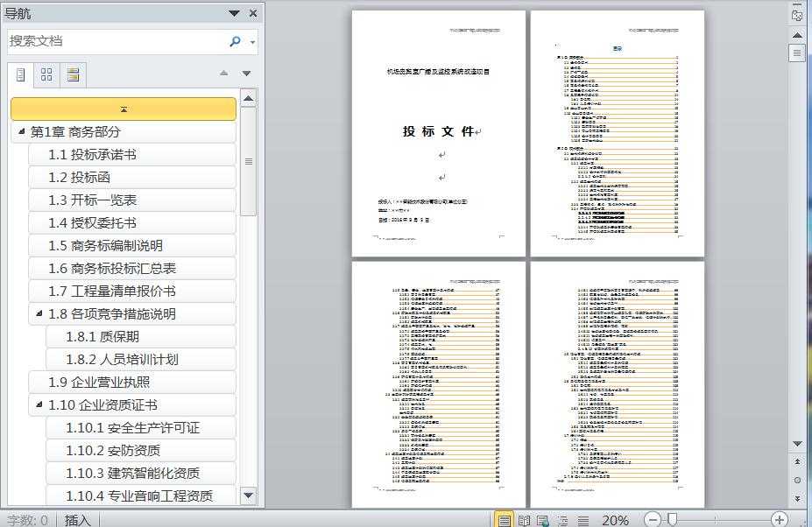Switch to Web Layout view
Screen dimensions: 812x527
click(x=543, y=520)
